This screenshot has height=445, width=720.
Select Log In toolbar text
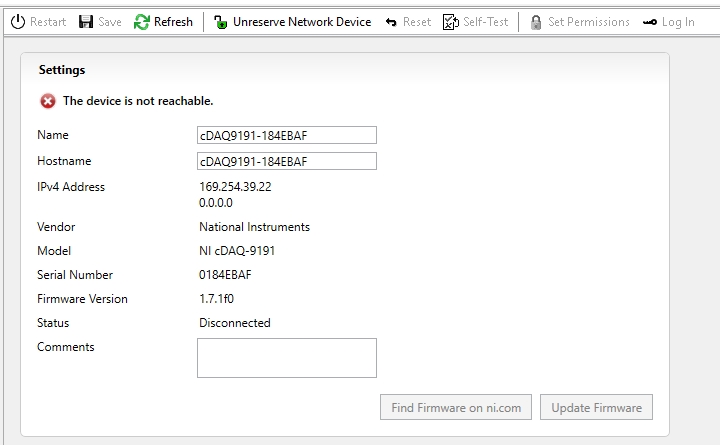click(x=678, y=22)
